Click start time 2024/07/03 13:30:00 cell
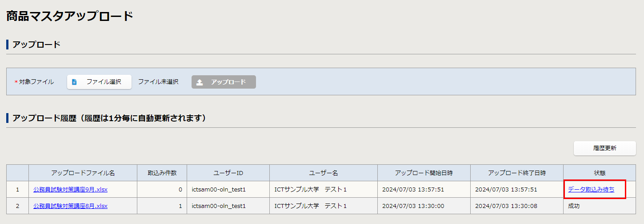The width and height of the screenshot is (644, 224). (413, 206)
